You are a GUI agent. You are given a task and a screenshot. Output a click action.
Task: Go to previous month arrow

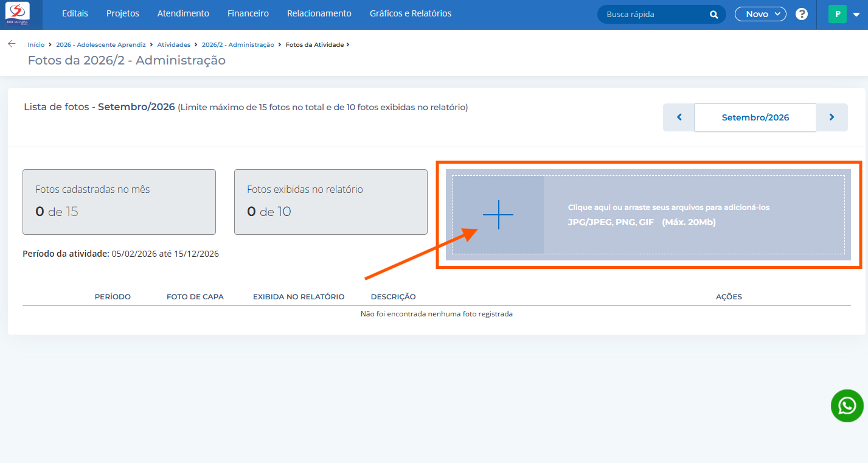tap(679, 117)
